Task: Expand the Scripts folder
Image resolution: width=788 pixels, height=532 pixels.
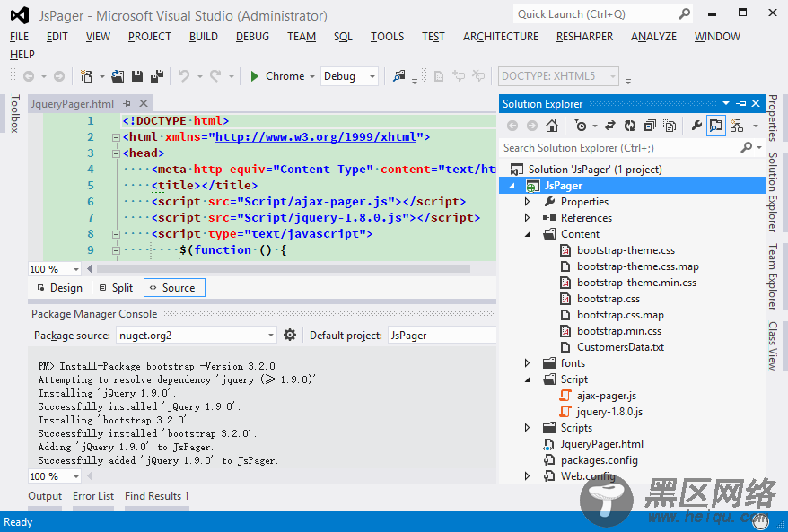Action: coord(527,428)
